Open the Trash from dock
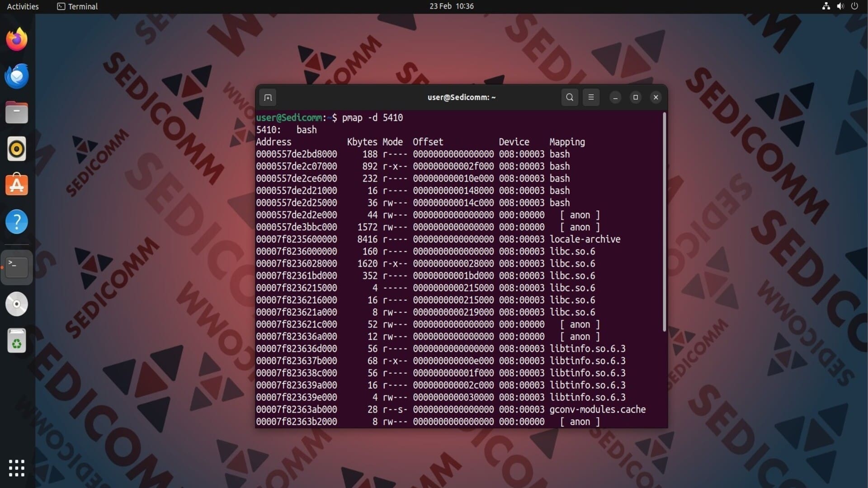Image resolution: width=868 pixels, height=488 pixels. 17,341
